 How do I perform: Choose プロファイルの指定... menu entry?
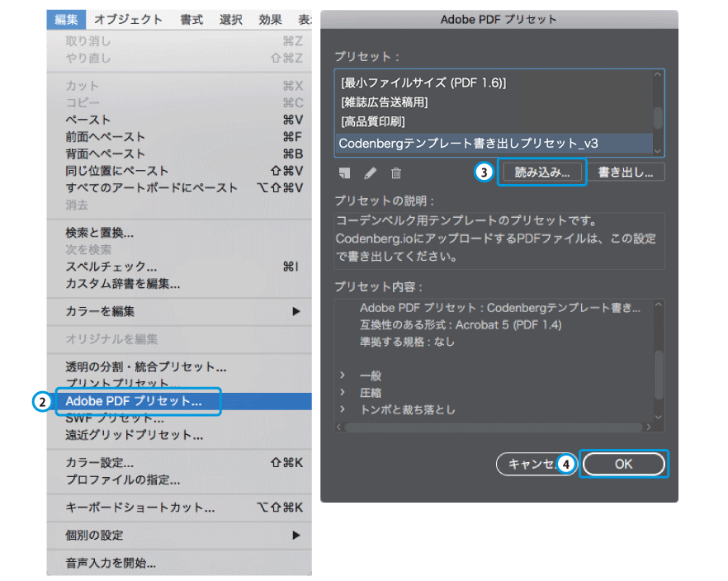tap(179, 479)
